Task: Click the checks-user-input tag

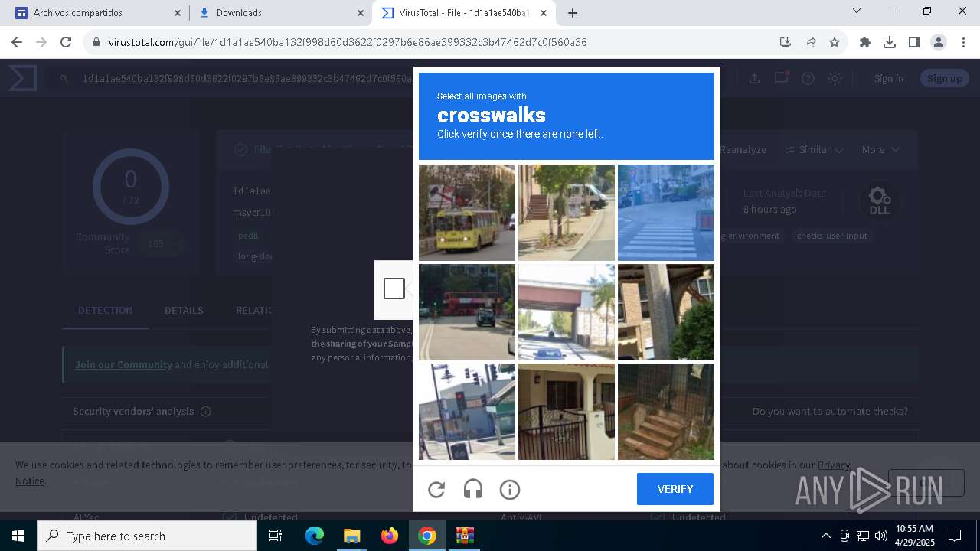Action: point(832,236)
